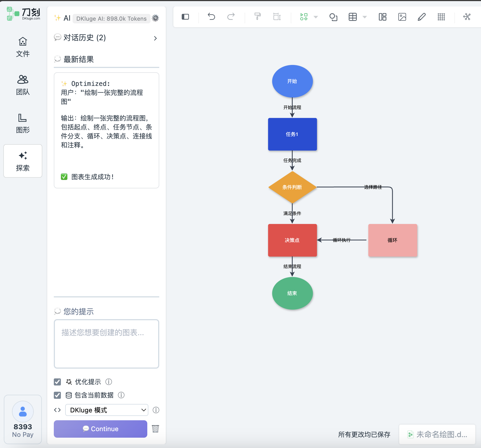The height and width of the screenshot is (448, 481).
Task: Open the DKluge 模式 dropdown
Action: click(107, 410)
